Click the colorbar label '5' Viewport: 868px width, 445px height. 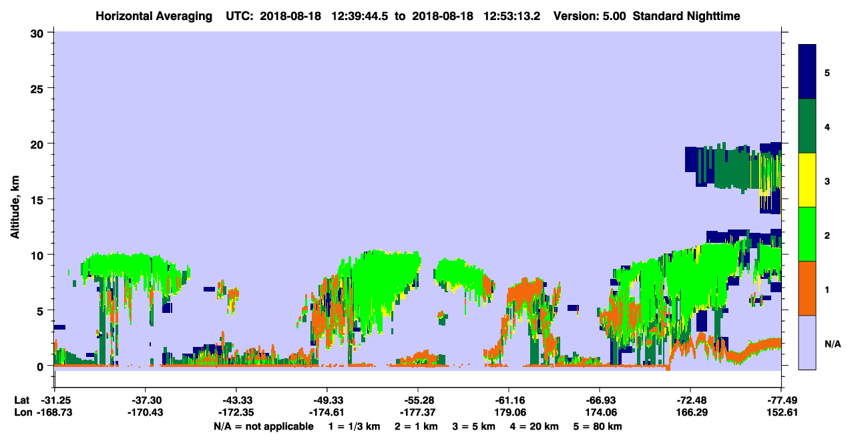point(827,72)
